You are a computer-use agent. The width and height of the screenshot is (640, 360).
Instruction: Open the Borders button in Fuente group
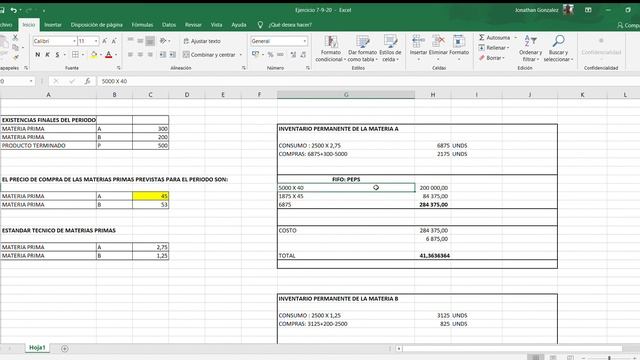pyautogui.click(x=76, y=55)
